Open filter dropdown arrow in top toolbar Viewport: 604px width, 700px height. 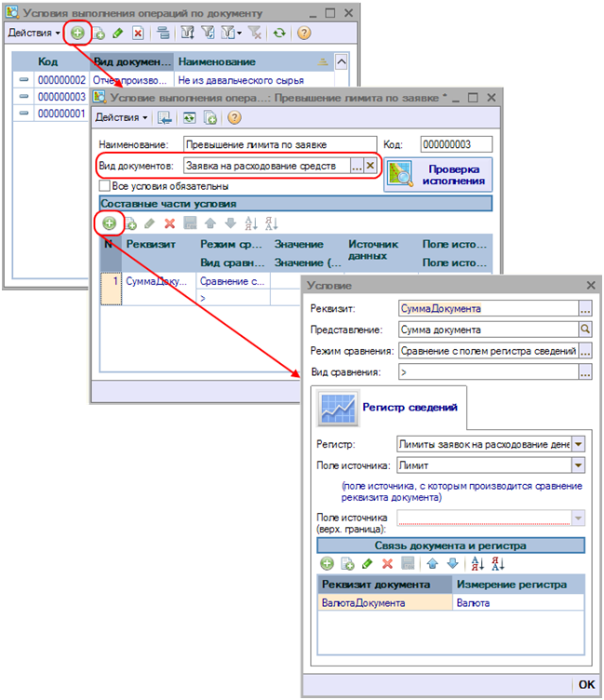coord(241,33)
